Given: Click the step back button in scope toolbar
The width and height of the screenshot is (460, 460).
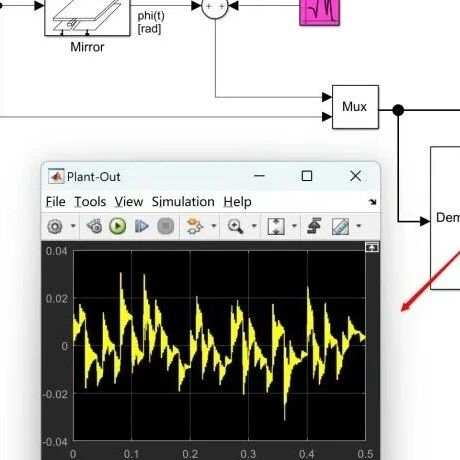Looking at the screenshot, I should (95, 226).
